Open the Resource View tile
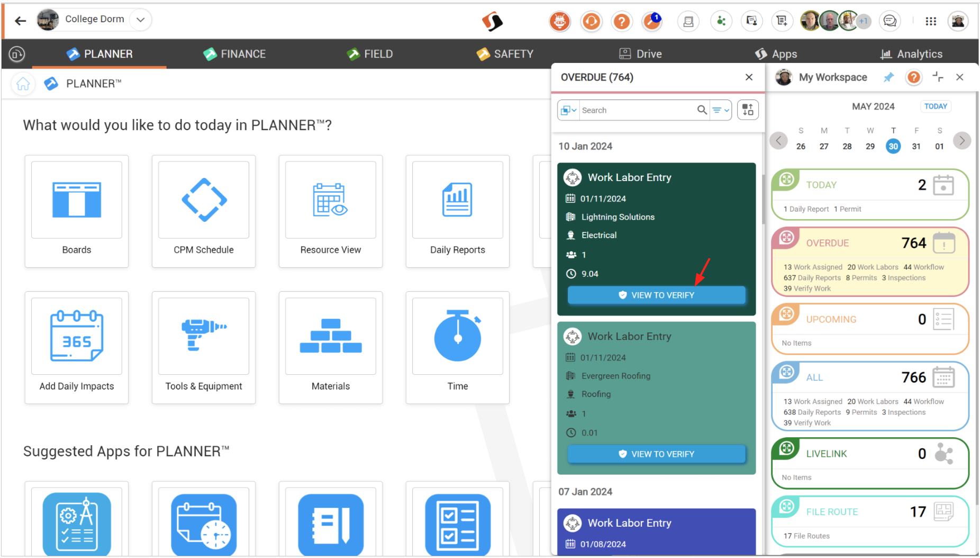The height and width of the screenshot is (558, 980). (330, 211)
